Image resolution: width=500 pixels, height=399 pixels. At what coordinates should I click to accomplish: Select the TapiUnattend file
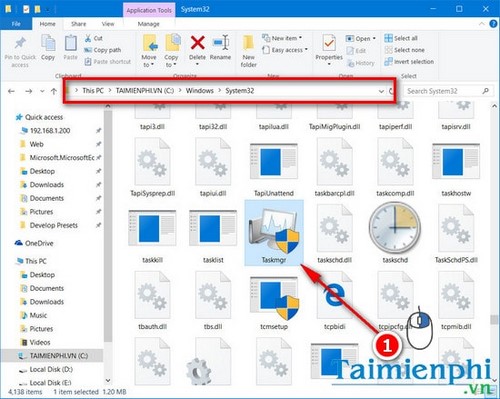click(274, 169)
